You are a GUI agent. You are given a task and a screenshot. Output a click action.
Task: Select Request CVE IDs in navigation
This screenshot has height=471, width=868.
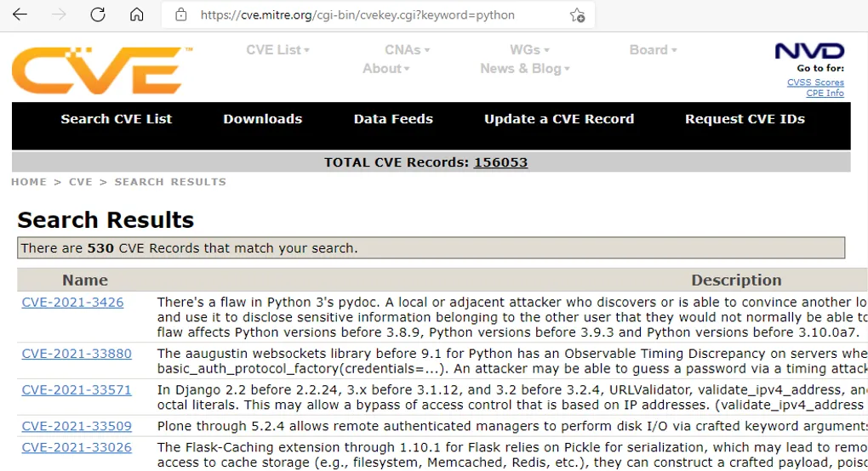(745, 119)
